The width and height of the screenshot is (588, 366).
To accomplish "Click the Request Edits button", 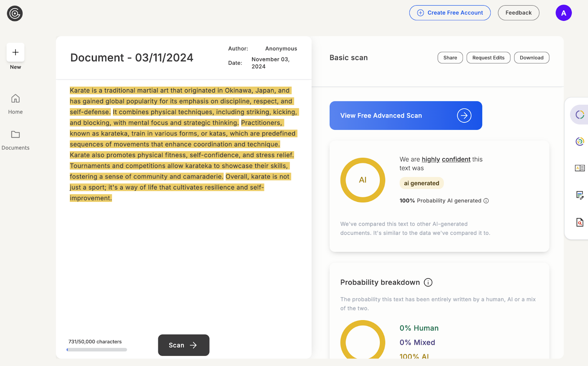I will click(x=488, y=58).
